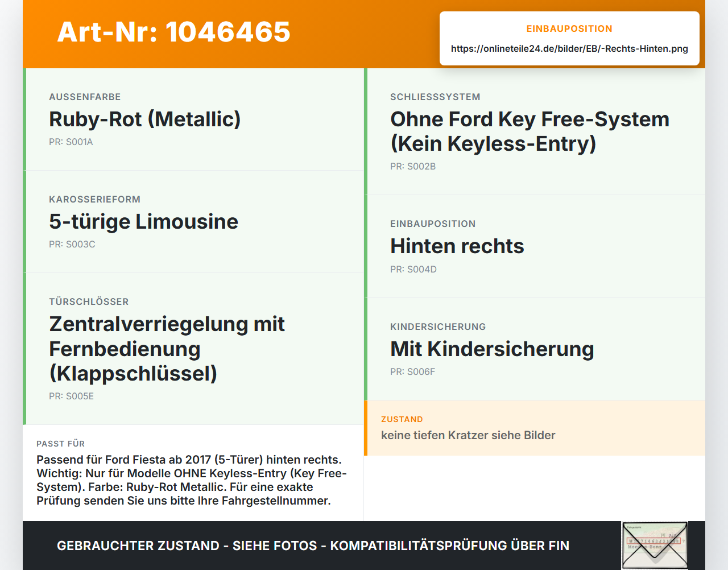
Task: Open the vehicle registration thumbnail in footer
Action: coord(655,546)
